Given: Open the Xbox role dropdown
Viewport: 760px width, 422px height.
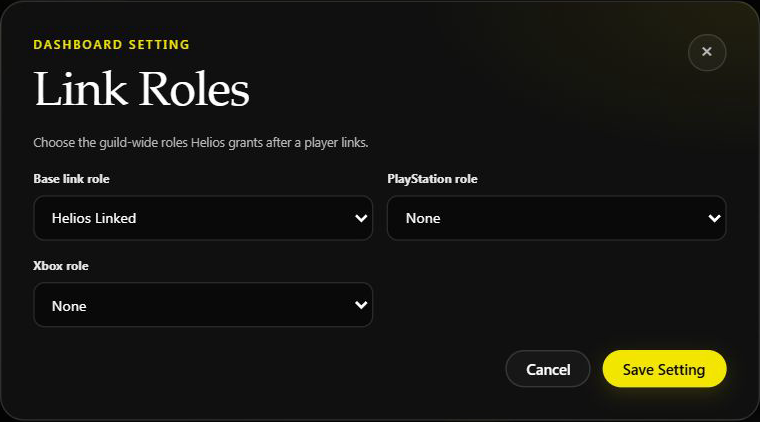Looking at the screenshot, I should point(203,305).
